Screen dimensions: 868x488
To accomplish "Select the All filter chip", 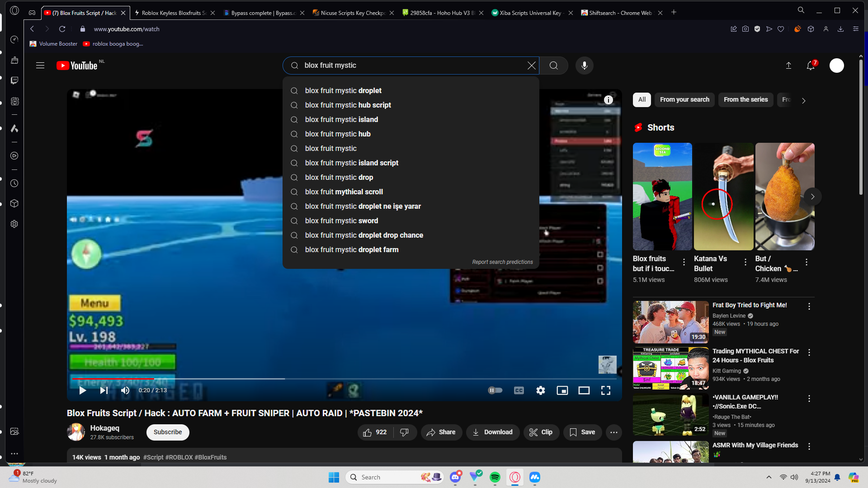I will (642, 100).
